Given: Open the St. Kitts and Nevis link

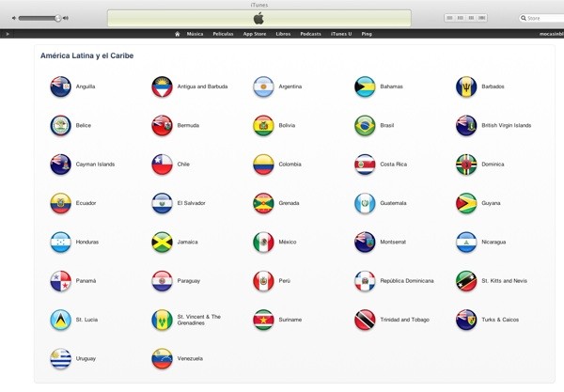Looking at the screenshot, I should tap(504, 281).
